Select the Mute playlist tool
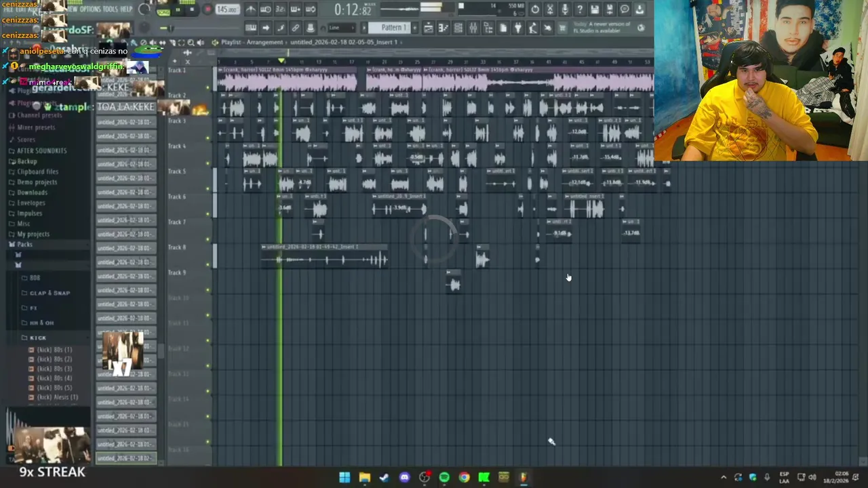The image size is (868, 488). pyautogui.click(x=153, y=43)
